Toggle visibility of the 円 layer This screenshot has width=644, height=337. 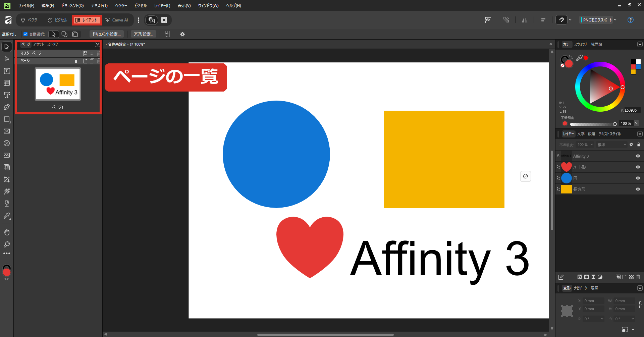click(638, 178)
